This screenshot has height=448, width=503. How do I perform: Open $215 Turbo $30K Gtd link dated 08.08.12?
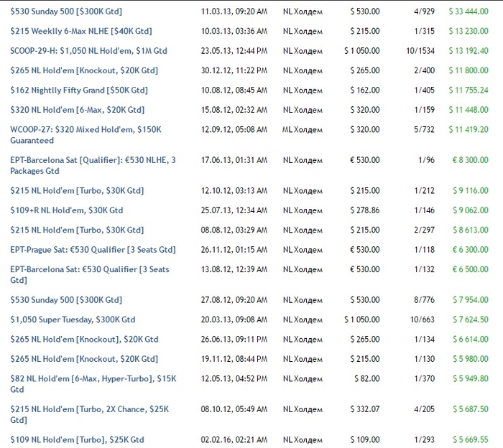click(77, 230)
